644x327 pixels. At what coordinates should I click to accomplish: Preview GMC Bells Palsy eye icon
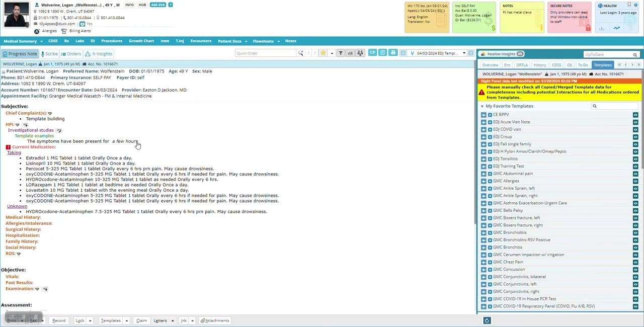point(635,210)
